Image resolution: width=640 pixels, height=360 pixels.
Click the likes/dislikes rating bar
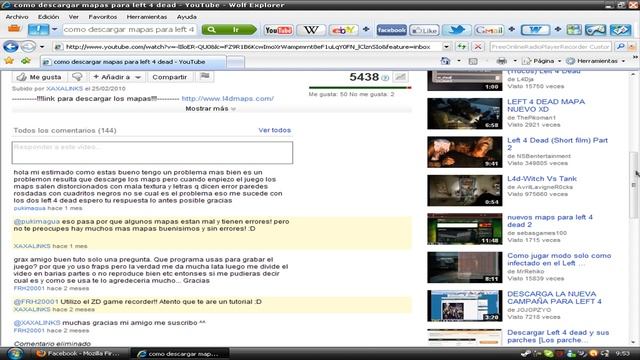click(360, 87)
